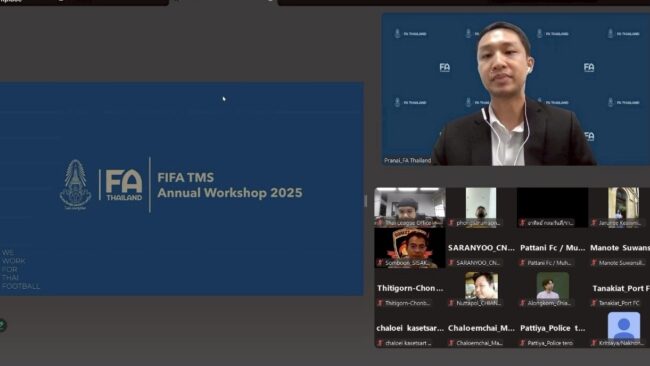Click 'WE WORK FOR THAI FOOTBALL' slogan text
650x366 pixels.
tap(21, 269)
